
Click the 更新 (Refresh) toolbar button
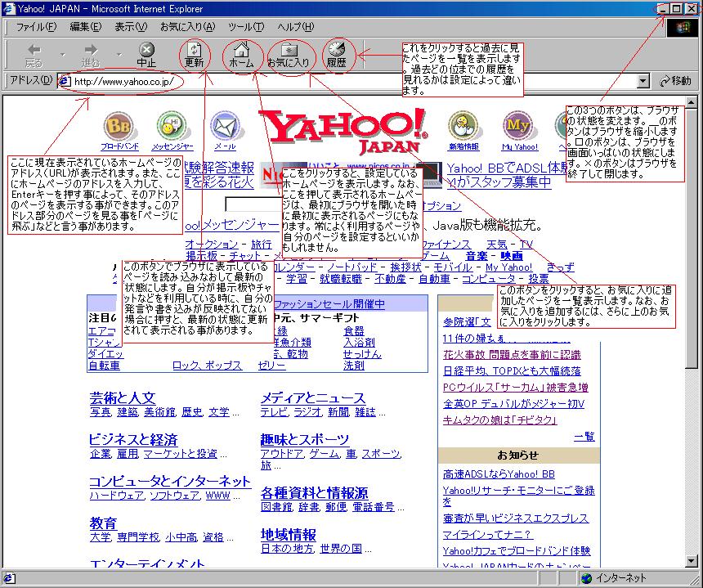(194, 54)
